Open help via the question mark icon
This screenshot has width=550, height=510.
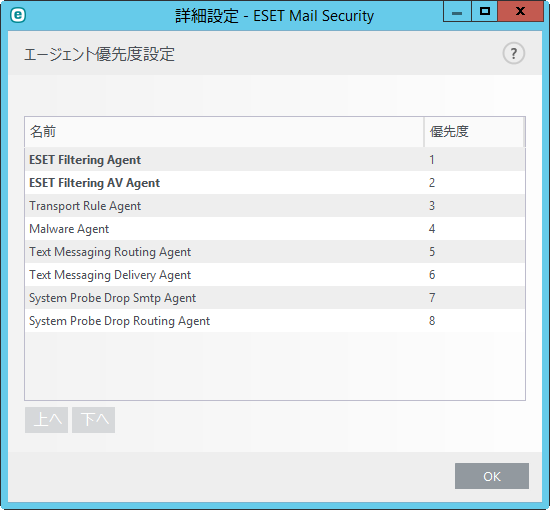pyautogui.click(x=514, y=54)
